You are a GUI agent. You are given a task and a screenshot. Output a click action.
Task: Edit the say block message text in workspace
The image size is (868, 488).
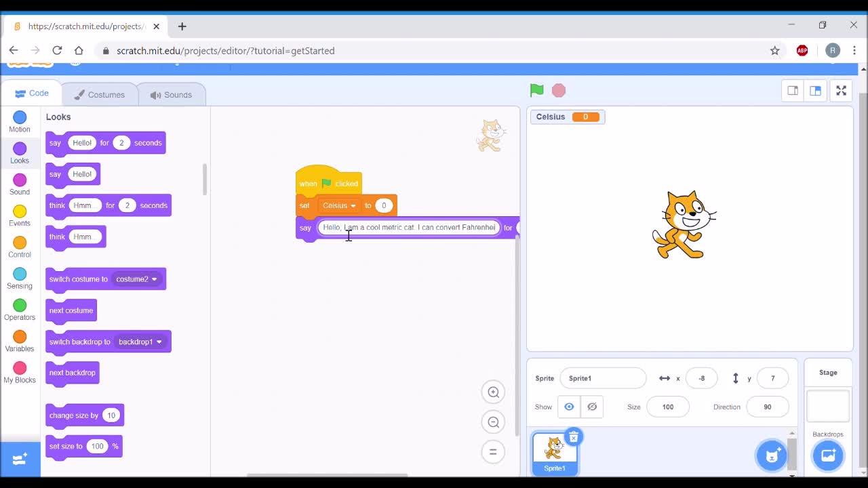[x=409, y=227]
